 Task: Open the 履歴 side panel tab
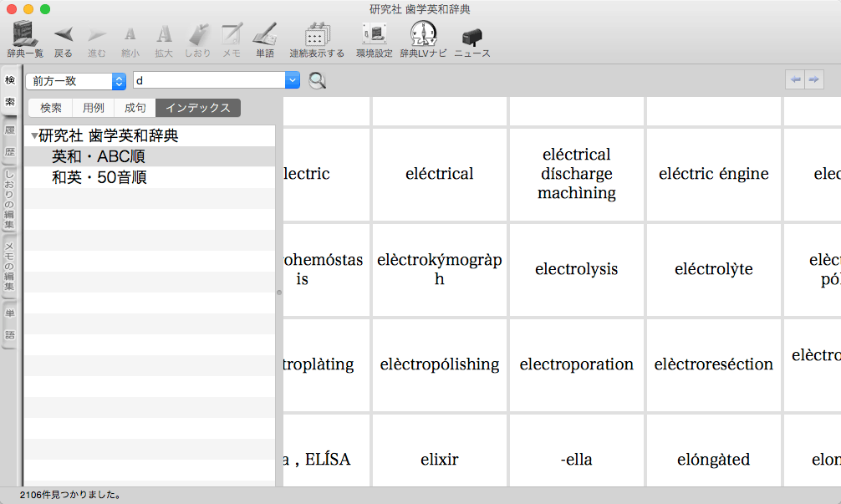click(x=10, y=141)
